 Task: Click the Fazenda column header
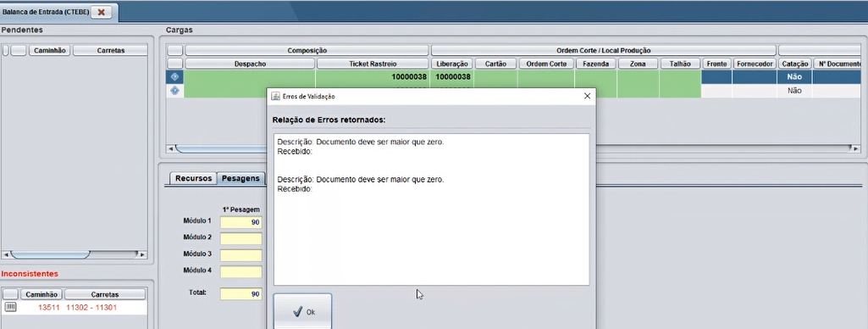point(595,64)
